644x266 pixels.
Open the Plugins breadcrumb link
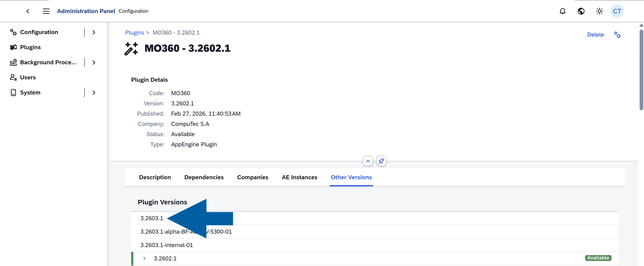[x=135, y=32]
